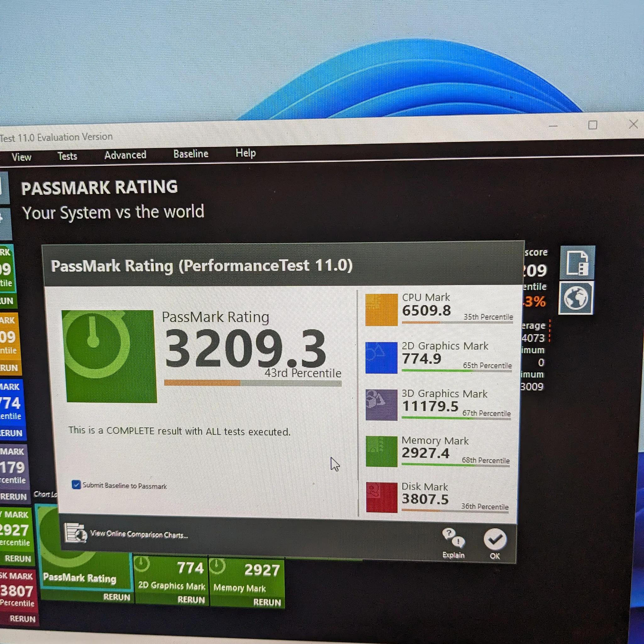Click the green Memory Mark icon

381,451
